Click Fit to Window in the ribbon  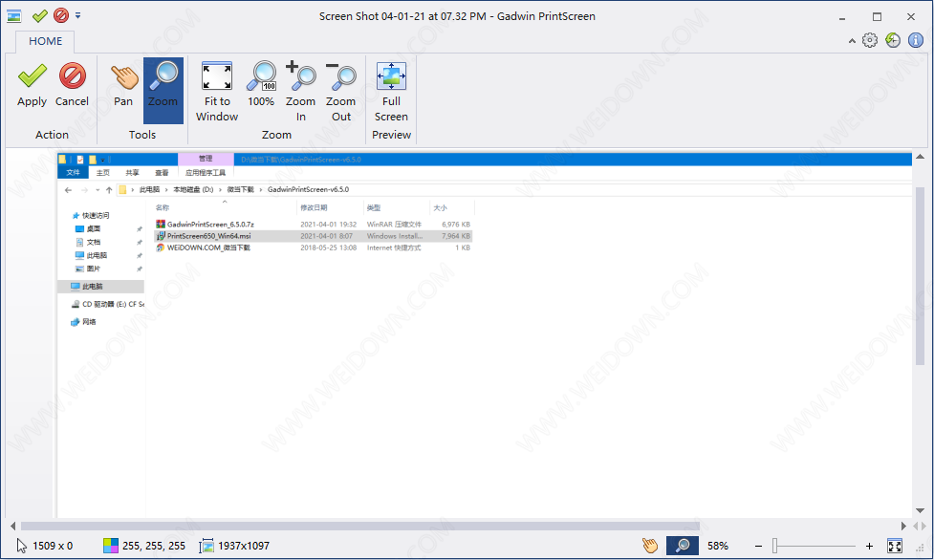217,92
